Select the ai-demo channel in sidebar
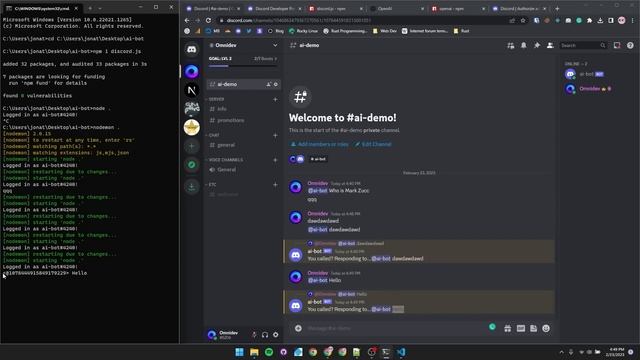The width and height of the screenshot is (640, 360). tap(243, 84)
